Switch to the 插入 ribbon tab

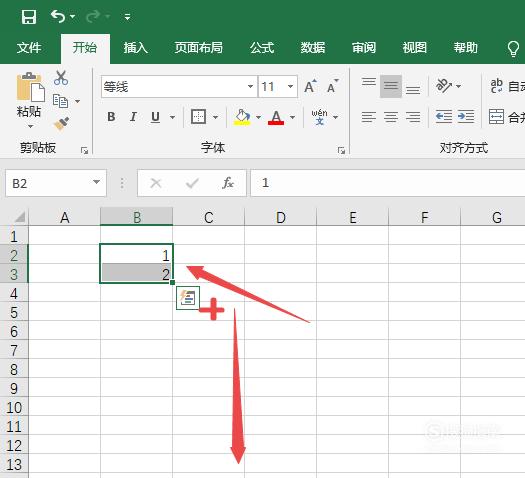(x=136, y=48)
